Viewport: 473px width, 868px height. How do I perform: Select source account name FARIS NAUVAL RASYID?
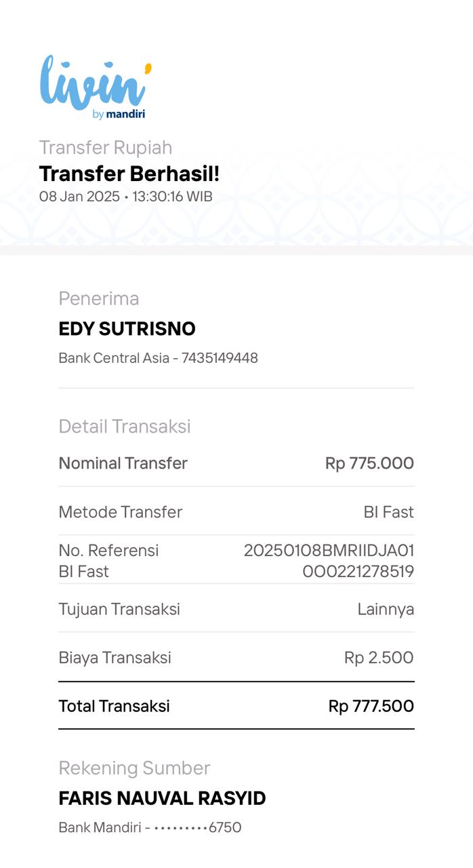pos(162,798)
